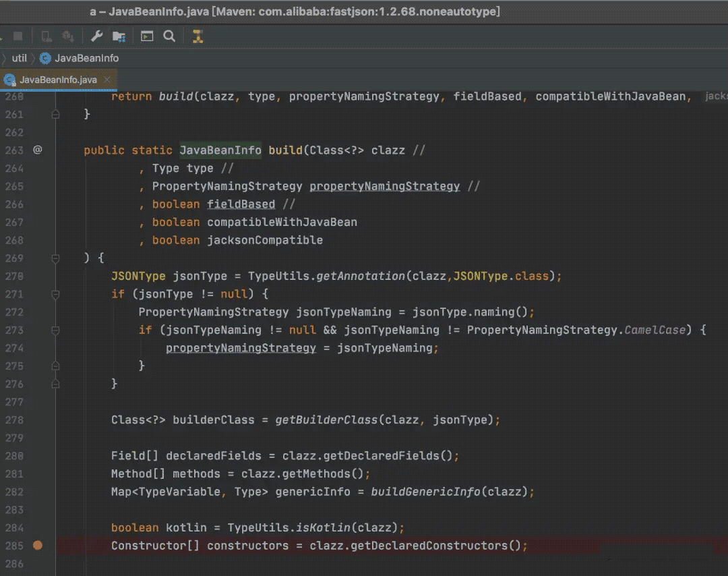Image resolution: width=728 pixels, height=576 pixels.
Task: Click line number 277 in the gutter
Action: tap(14, 402)
